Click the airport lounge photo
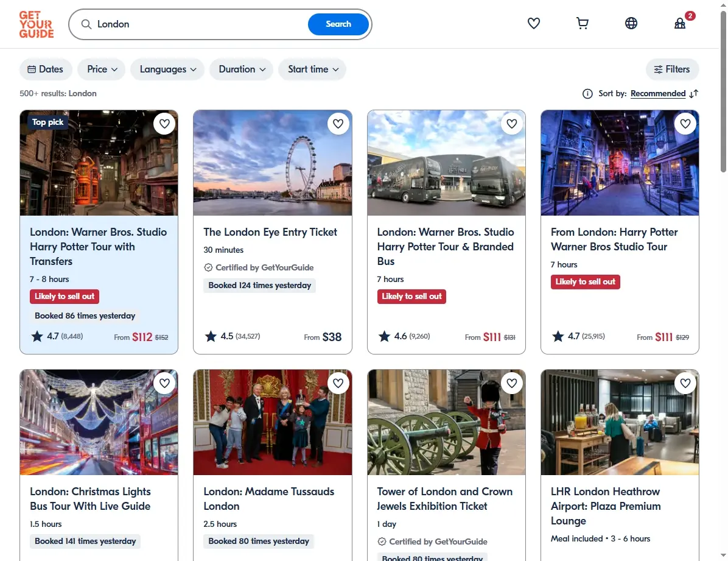 (x=620, y=422)
